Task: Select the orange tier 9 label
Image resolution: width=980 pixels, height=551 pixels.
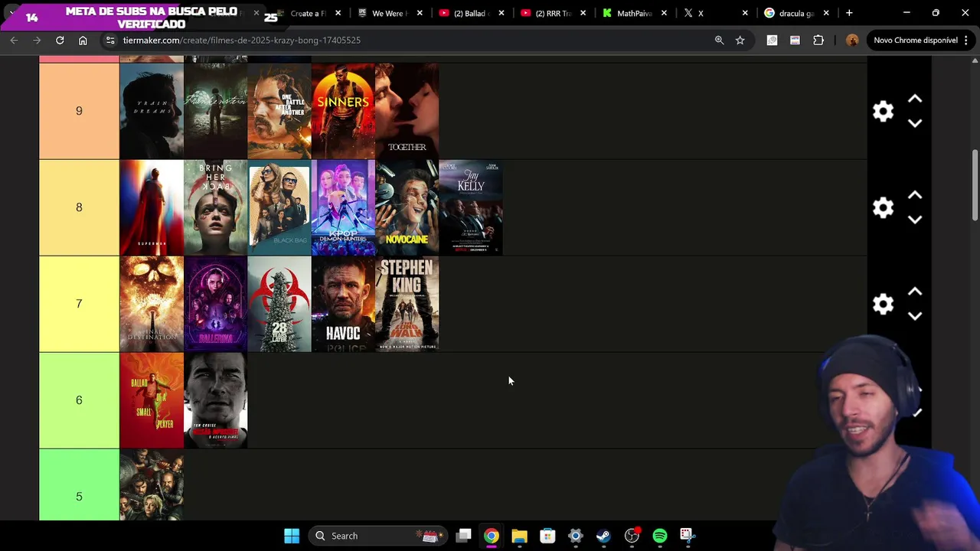Action: [79, 111]
